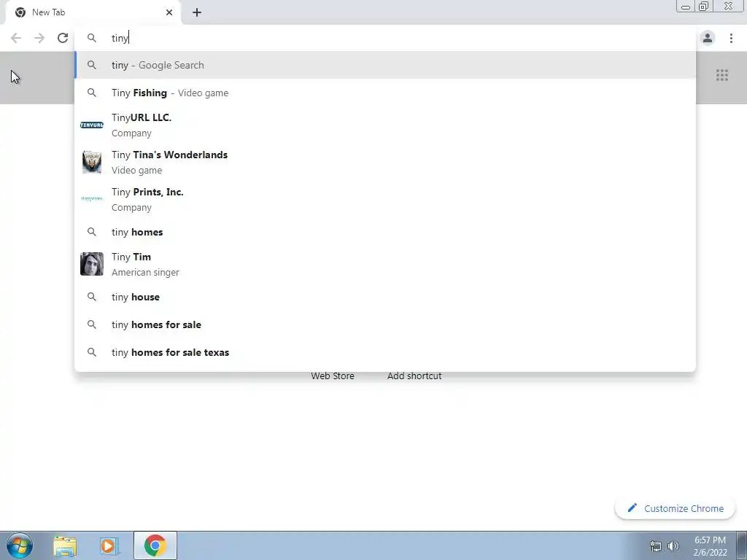
Task: Choose the Tiny Fishing video game suggestion
Action: pyautogui.click(x=385, y=93)
